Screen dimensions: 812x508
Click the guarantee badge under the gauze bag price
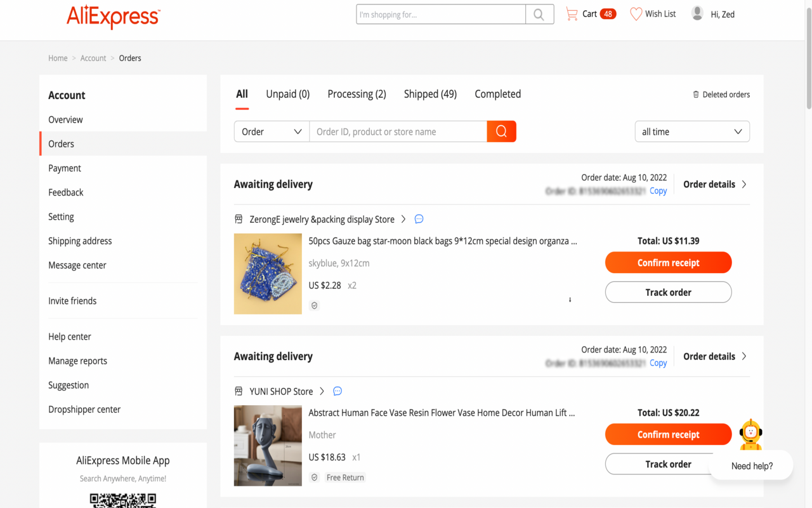click(315, 305)
